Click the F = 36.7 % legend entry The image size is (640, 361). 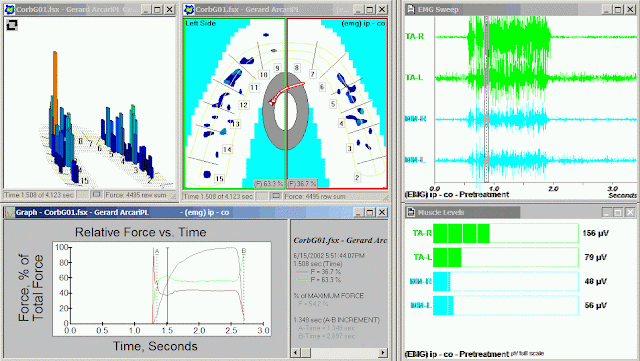[x=318, y=272]
